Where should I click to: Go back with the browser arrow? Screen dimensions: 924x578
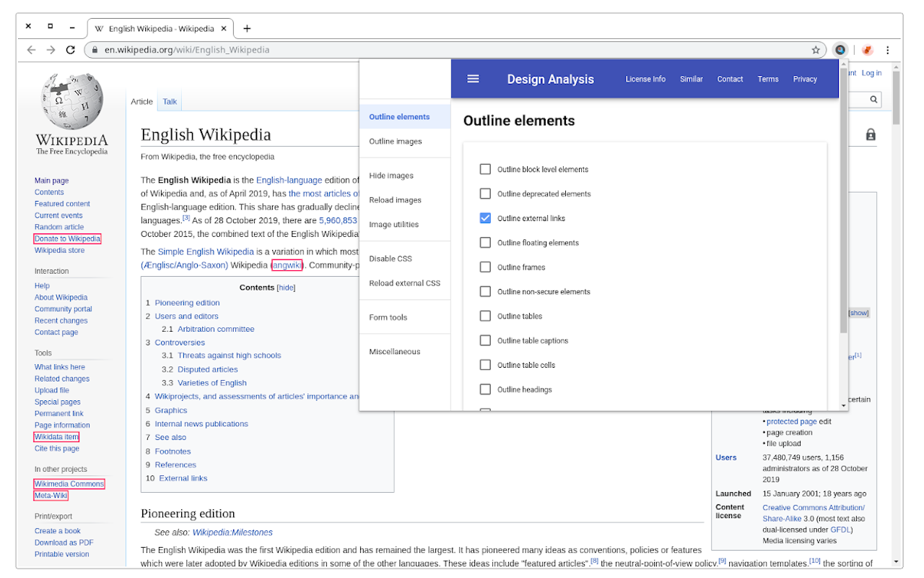point(31,50)
